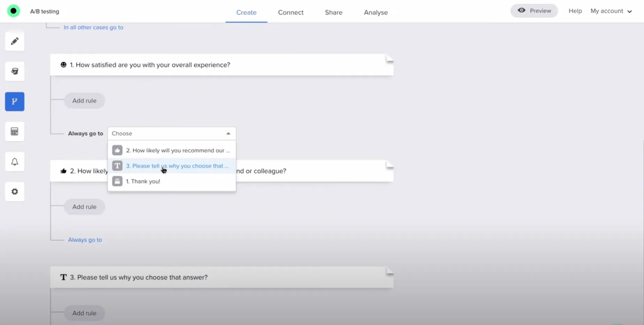The height and width of the screenshot is (325, 644).
Task: Open the calculator sidebar icon
Action: tap(15, 131)
